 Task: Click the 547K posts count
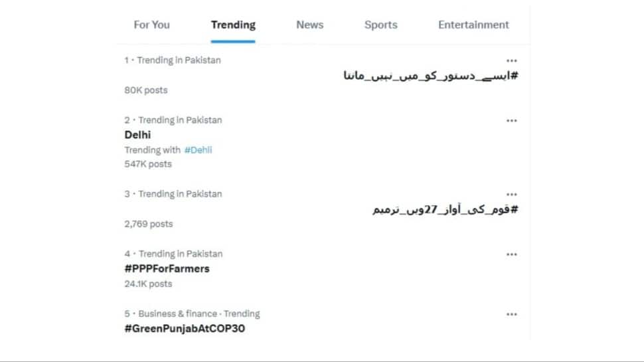(x=148, y=164)
